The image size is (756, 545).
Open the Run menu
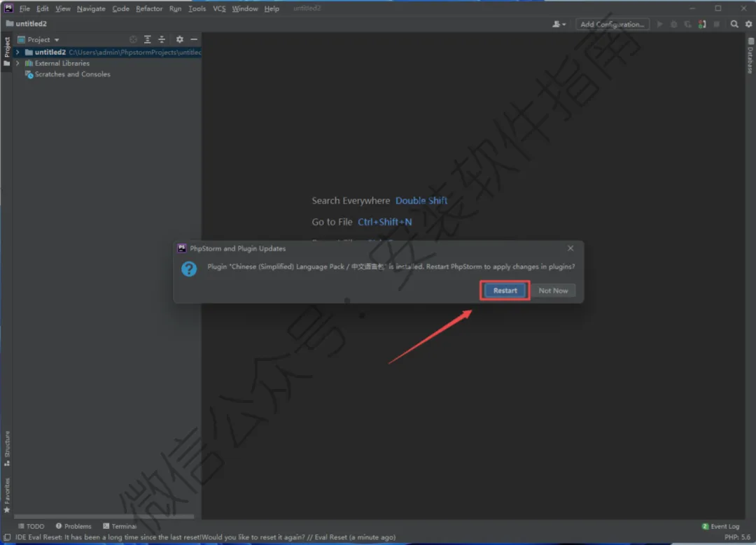tap(175, 8)
